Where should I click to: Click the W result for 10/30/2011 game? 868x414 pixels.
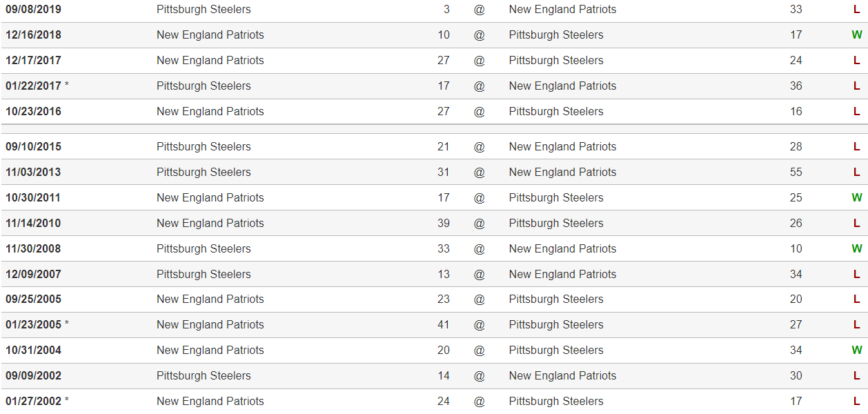(x=856, y=198)
